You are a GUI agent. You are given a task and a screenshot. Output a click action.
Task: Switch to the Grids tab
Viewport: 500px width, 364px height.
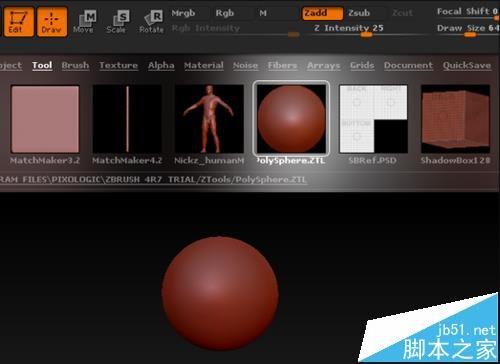362,65
